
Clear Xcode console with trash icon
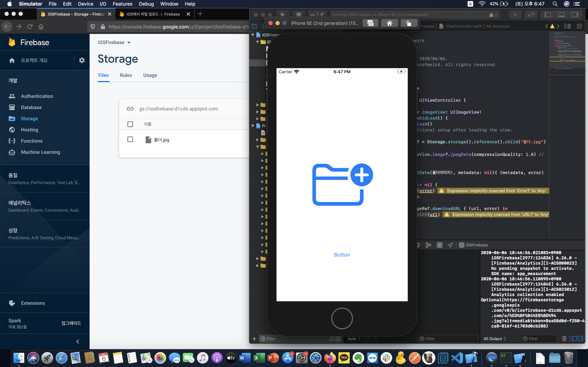(x=564, y=339)
